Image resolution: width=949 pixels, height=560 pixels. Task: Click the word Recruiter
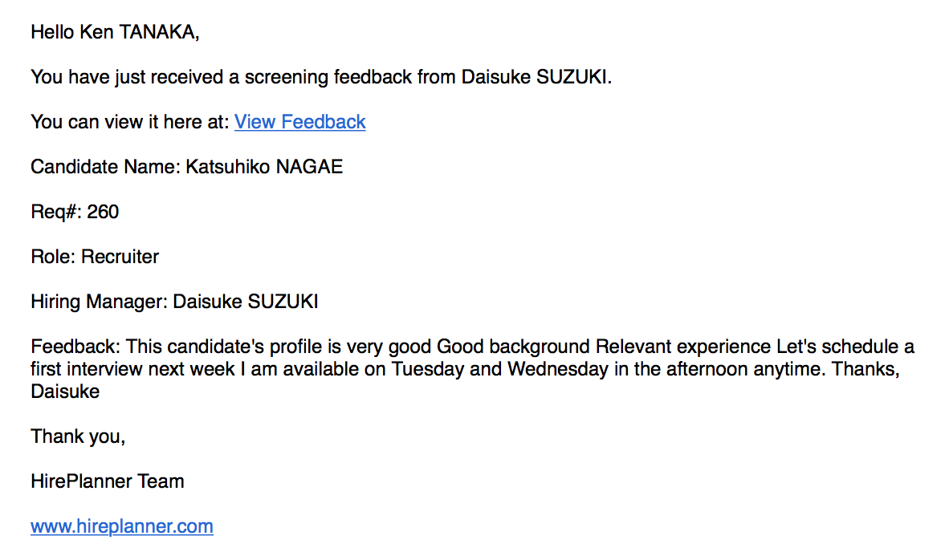[120, 257]
